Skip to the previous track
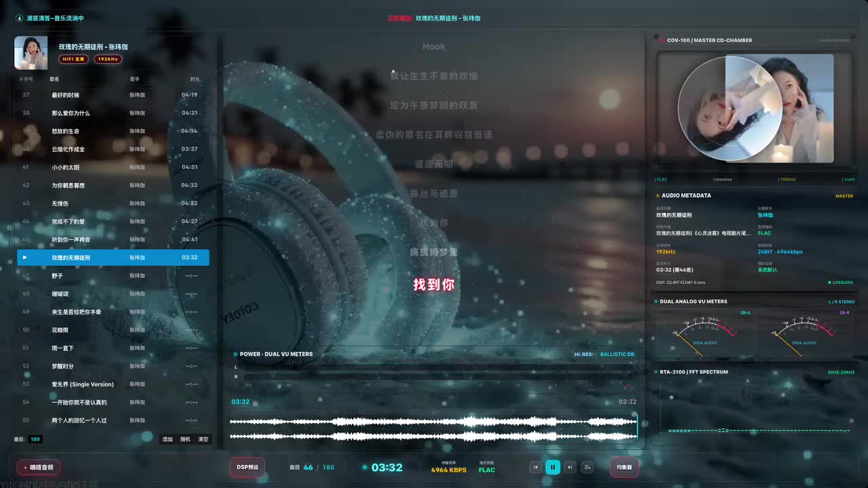The width and height of the screenshot is (868, 488). click(x=535, y=467)
